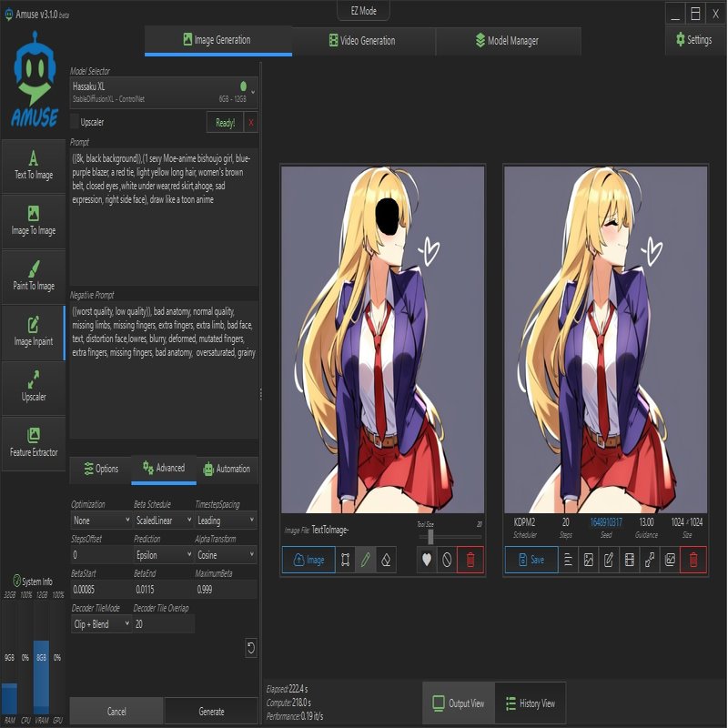
Task: Open the TimestepSpacing Leading dropdown
Action: tap(226, 521)
